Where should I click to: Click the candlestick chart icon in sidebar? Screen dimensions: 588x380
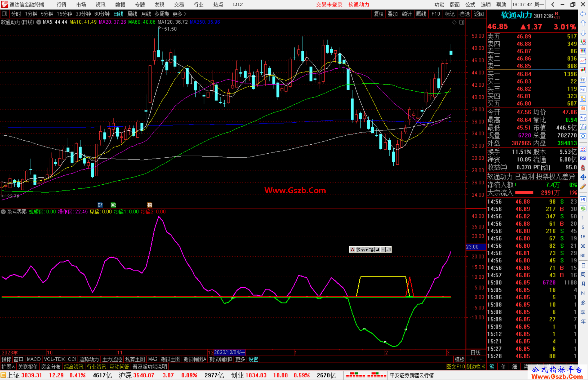[583, 70]
